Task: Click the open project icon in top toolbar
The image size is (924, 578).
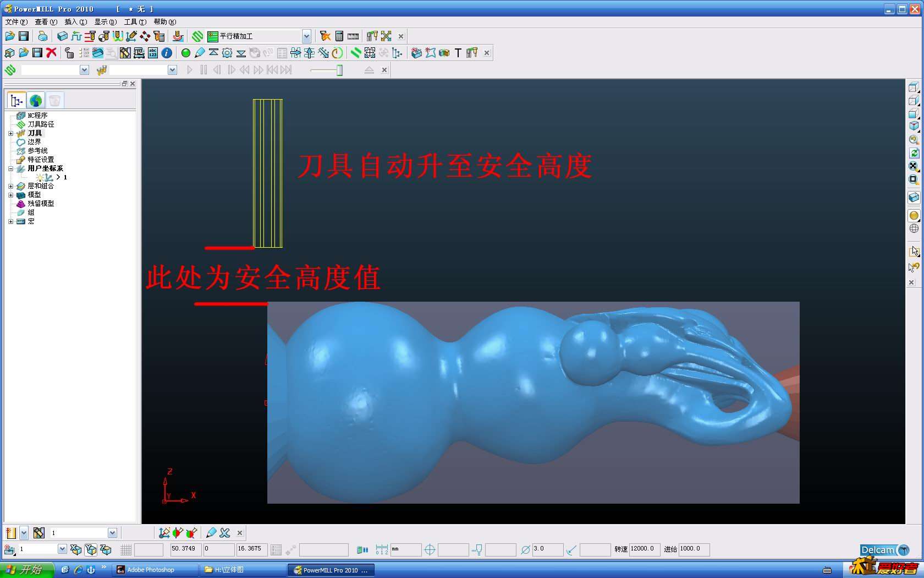Action: click(x=10, y=36)
